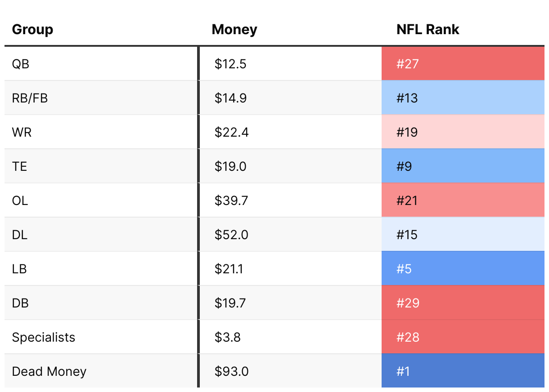Select the QB group cell
549x392 pixels.
21,64
